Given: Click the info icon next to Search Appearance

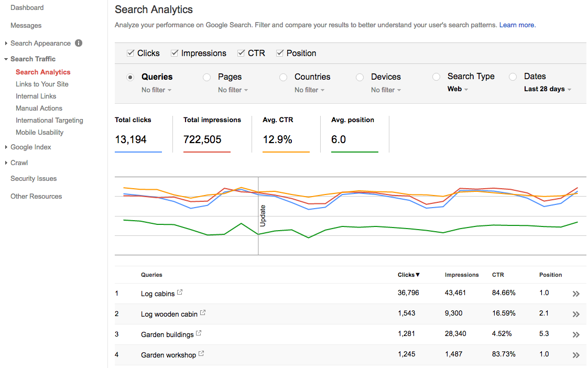Looking at the screenshot, I should tap(78, 43).
